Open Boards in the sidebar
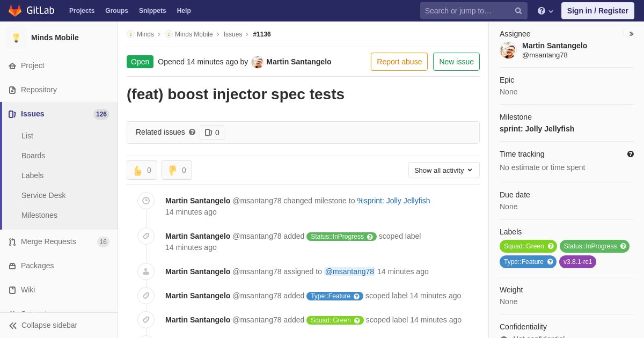Screen dimensions: 644x338 [x=33, y=156]
